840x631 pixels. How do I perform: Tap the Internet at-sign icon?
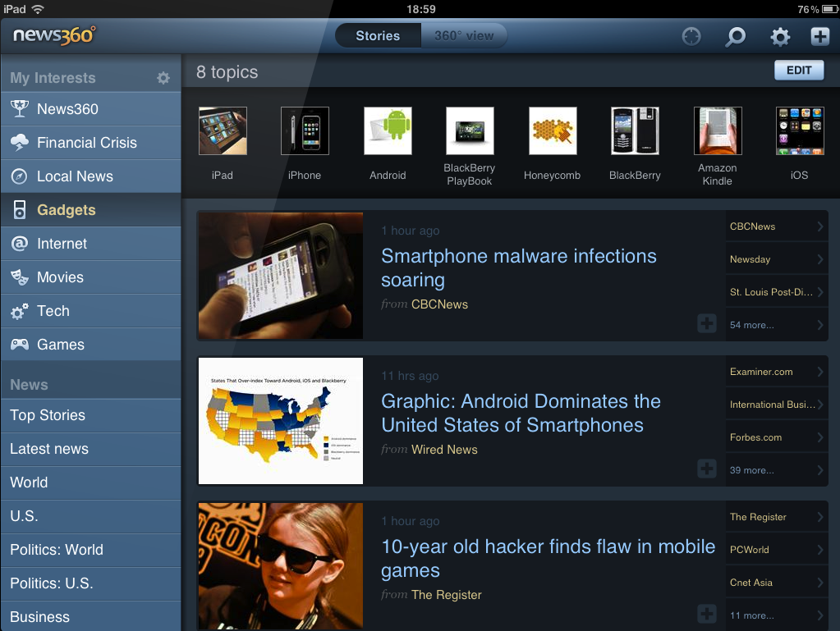click(x=19, y=244)
